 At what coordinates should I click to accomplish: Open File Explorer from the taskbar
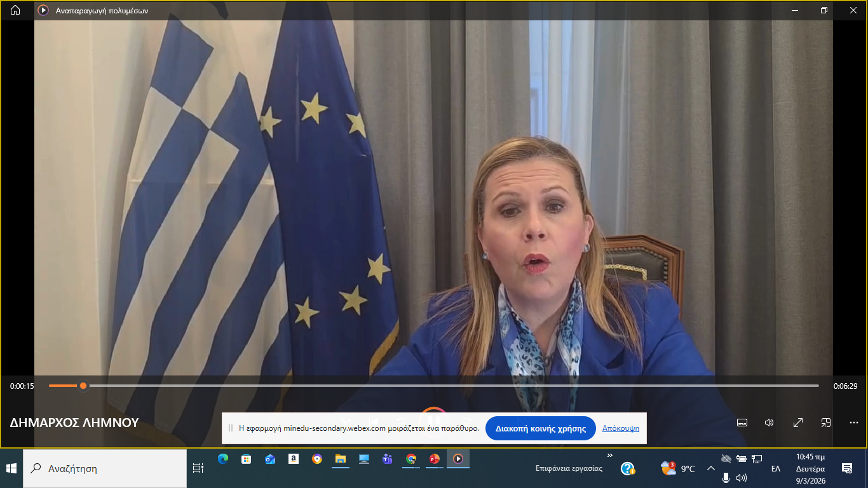click(x=340, y=459)
